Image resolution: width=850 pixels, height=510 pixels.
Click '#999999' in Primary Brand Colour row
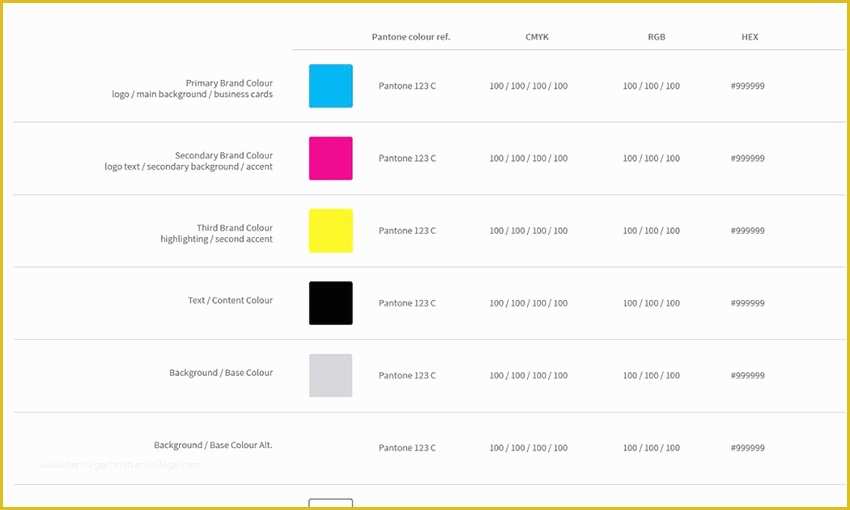748,86
